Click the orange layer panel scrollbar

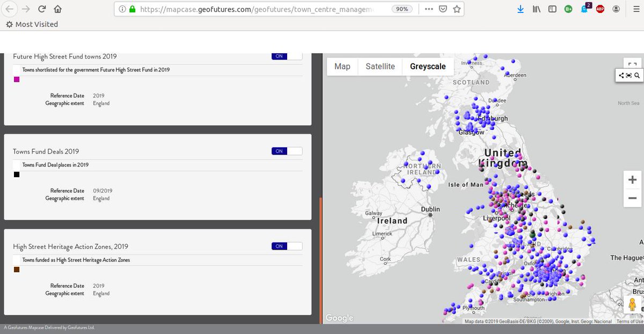point(320,260)
